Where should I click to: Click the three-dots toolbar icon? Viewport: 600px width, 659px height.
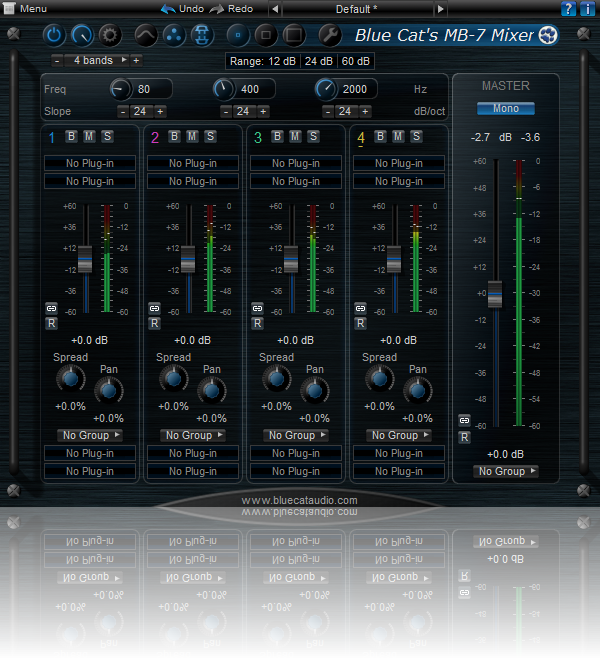174,35
